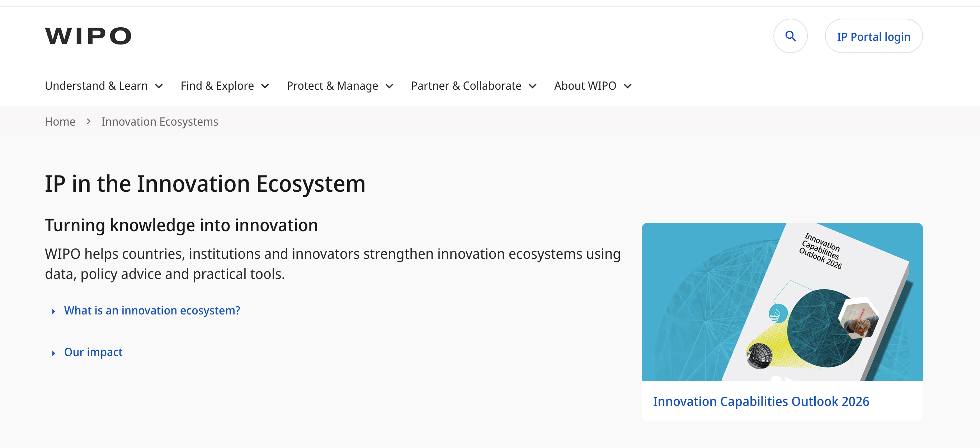980x448 pixels.
Task: Expand the Protect & Manage chevron
Action: pos(389,87)
